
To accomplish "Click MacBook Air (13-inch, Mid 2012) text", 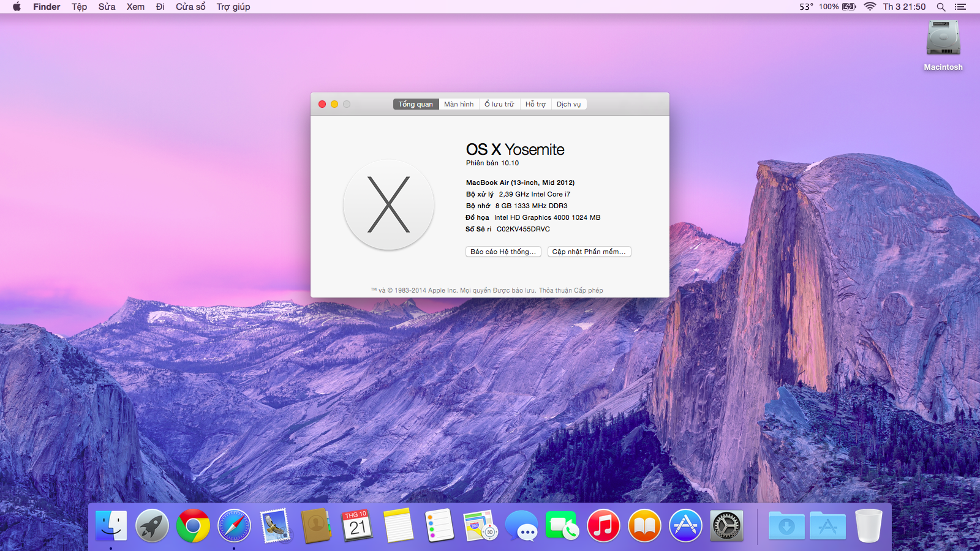I will (x=520, y=182).
